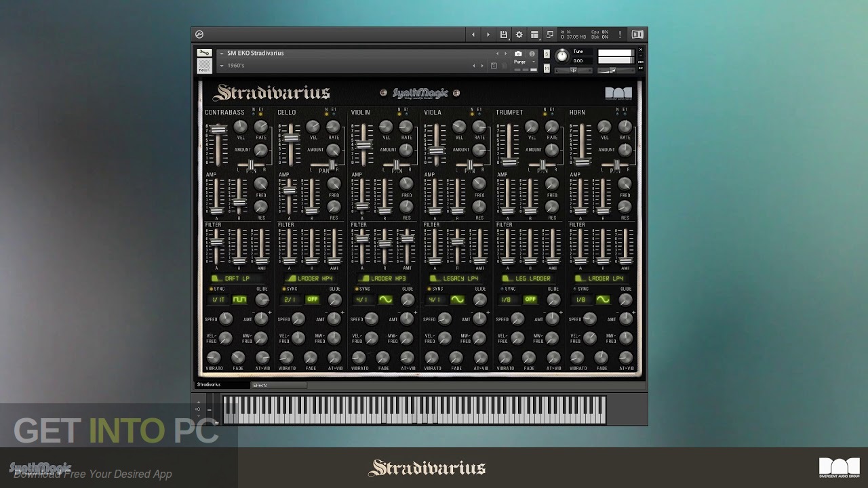Click the Contrabass VIBRATO knob
Image resolution: width=868 pixels, height=488 pixels.
(x=214, y=357)
